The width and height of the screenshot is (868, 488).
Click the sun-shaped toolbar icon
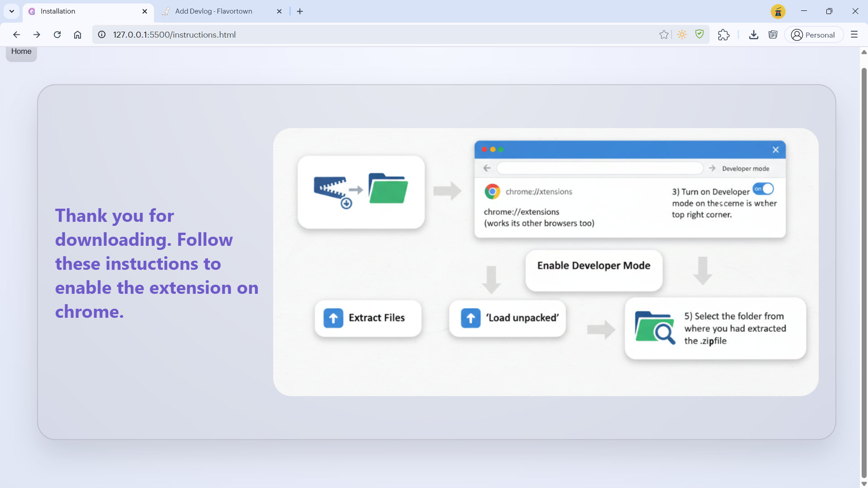click(x=682, y=35)
